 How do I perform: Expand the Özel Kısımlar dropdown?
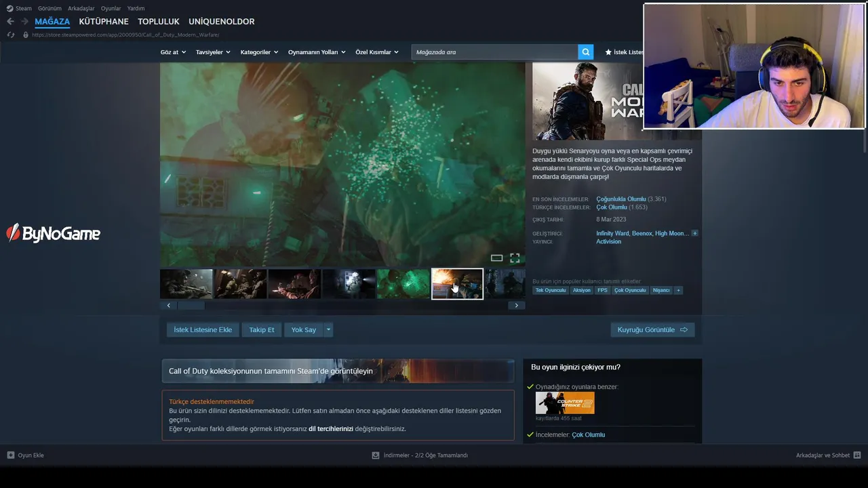377,52
